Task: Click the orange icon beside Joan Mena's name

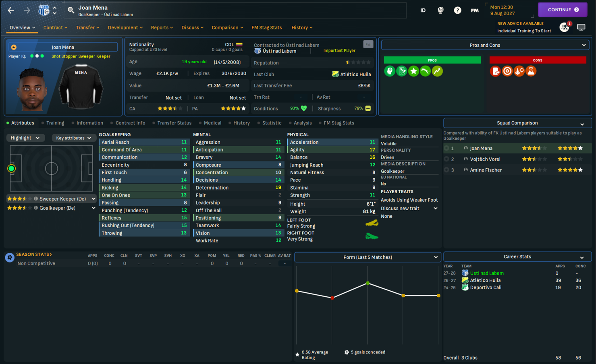Action: point(14,47)
